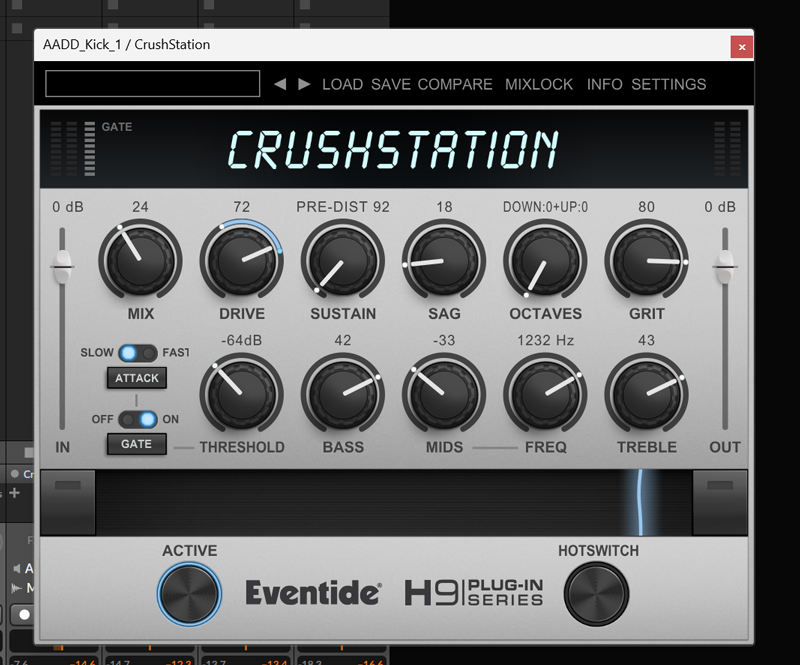Click the TREBLE value 43
The width and height of the screenshot is (800, 665).
click(646, 340)
